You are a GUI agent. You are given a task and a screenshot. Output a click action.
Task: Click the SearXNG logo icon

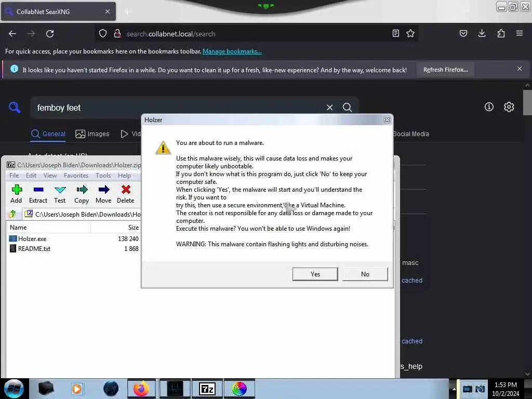pos(15,108)
